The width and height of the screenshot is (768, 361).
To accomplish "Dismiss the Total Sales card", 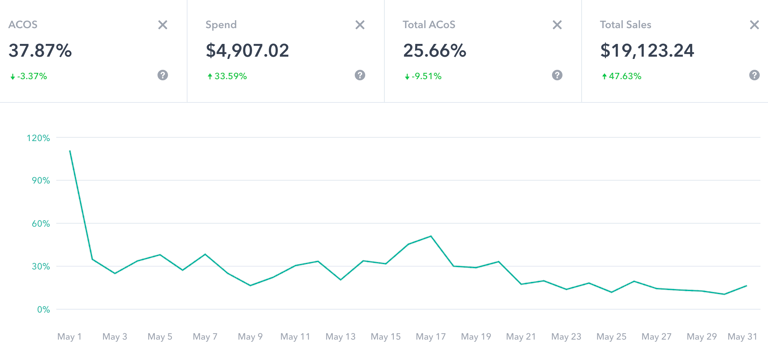I will pyautogui.click(x=754, y=25).
